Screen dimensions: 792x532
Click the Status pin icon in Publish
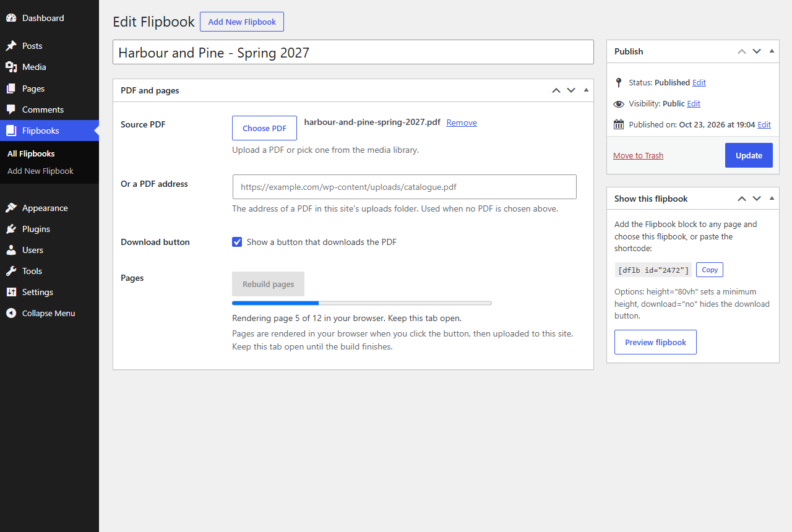click(619, 82)
